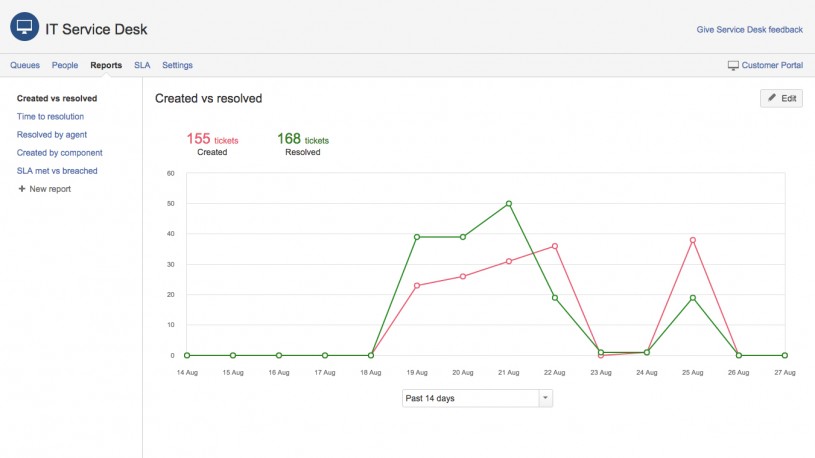Open the People tab
The height and width of the screenshot is (458, 815).
click(x=65, y=65)
